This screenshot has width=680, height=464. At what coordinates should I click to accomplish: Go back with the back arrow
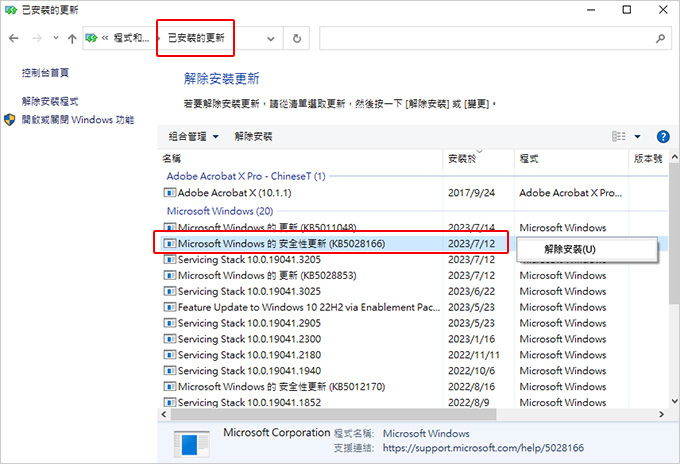14,38
